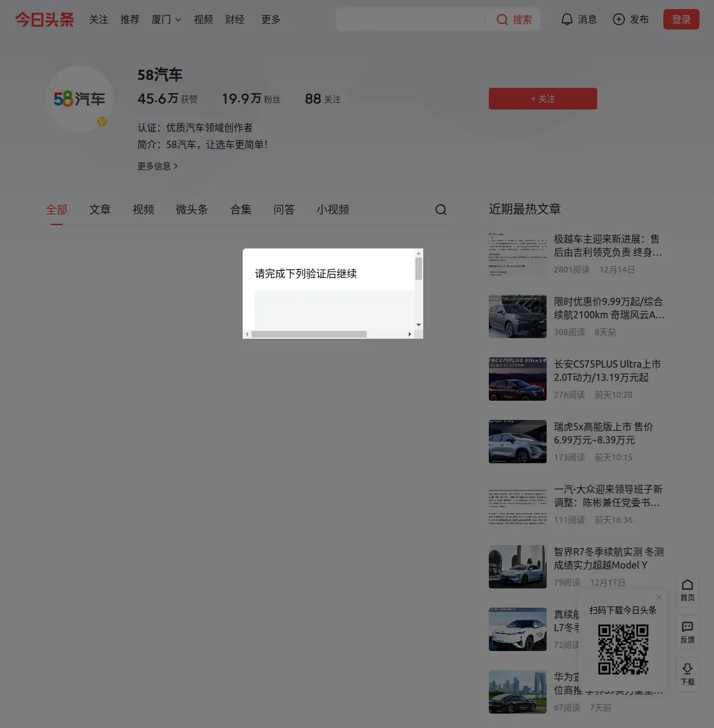Screen dimensions: 714x728
Task: Switch to the 微头条 tab
Action: 192,209
